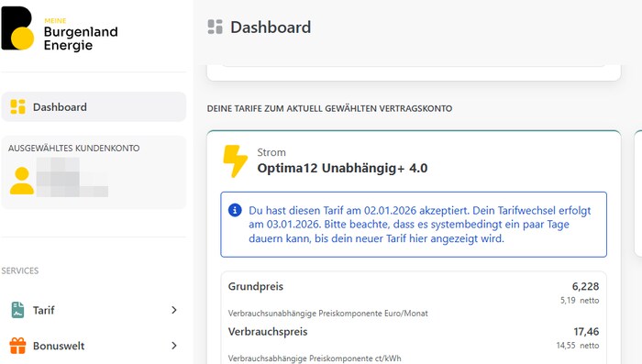This screenshot has height=364, width=642.
Task: Click the Burgenland Energie logo
Action: point(60,28)
